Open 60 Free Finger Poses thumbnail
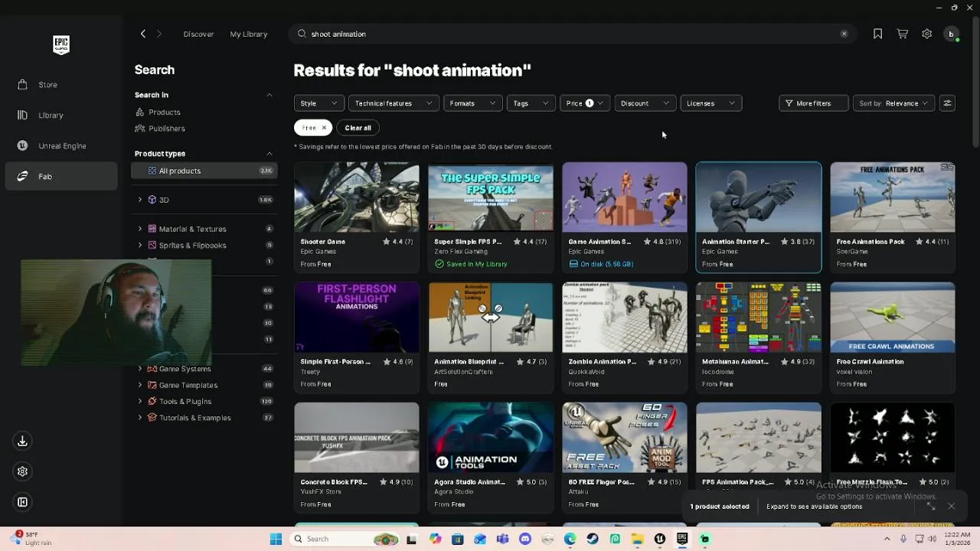This screenshot has width=980, height=551. (x=625, y=438)
